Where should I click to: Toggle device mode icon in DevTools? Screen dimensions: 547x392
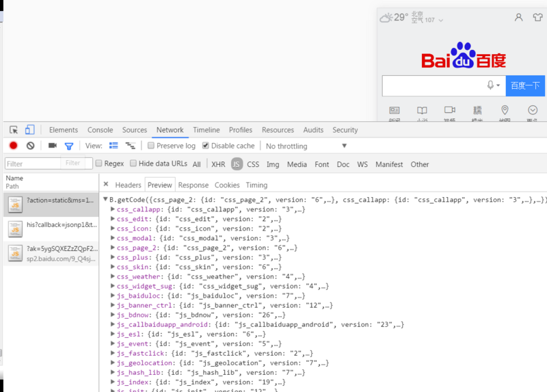click(30, 130)
